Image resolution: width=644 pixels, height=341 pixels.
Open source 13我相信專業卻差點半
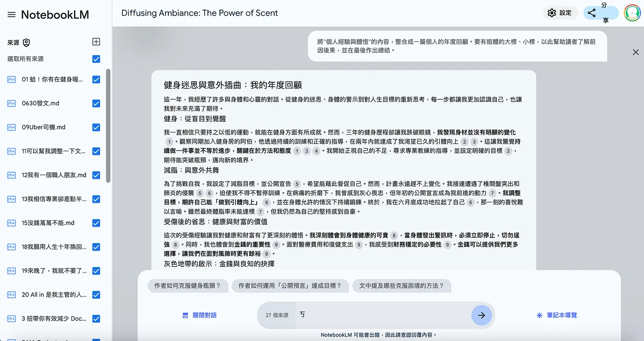(x=54, y=199)
